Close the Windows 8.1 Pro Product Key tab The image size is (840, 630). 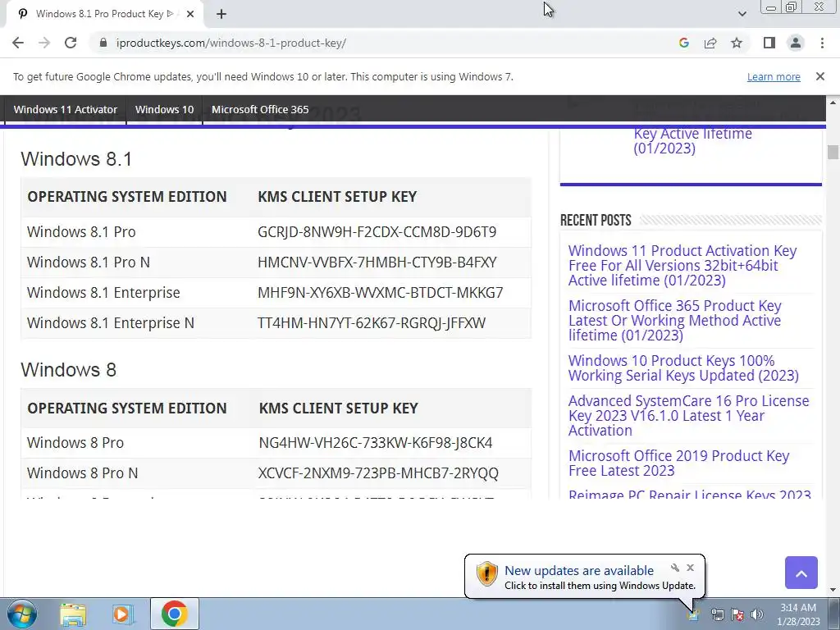click(189, 14)
